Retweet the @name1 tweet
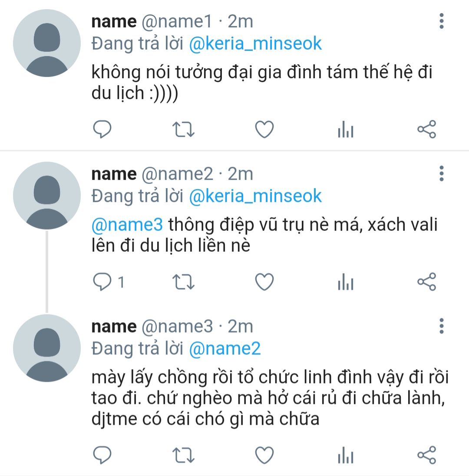This screenshot has height=476, width=469. click(x=184, y=130)
